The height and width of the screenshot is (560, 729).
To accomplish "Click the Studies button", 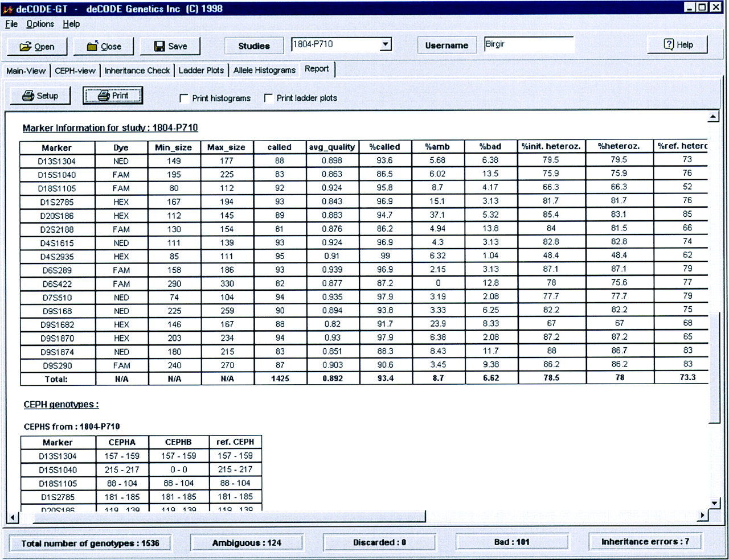I will pos(253,46).
